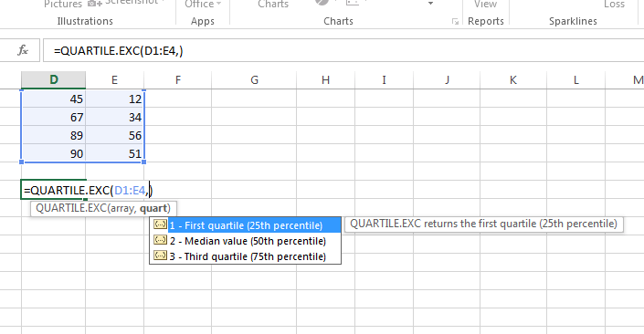Click the formula bar input field

point(343,51)
